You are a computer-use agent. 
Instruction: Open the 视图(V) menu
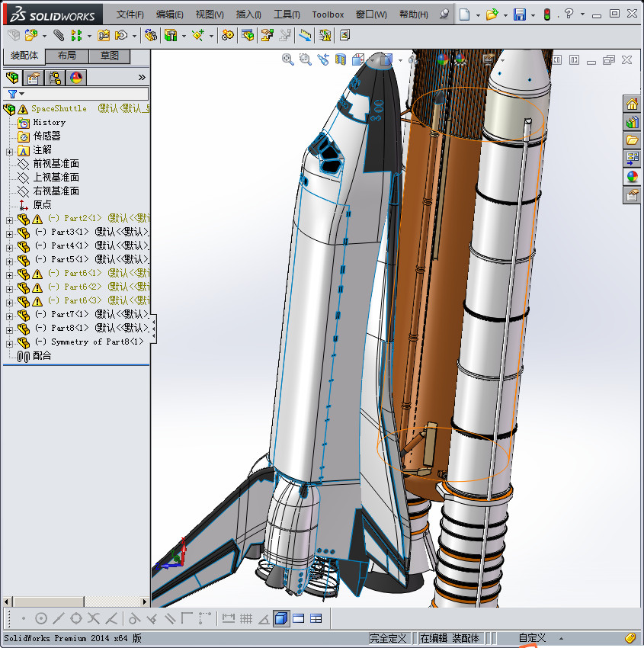point(210,15)
